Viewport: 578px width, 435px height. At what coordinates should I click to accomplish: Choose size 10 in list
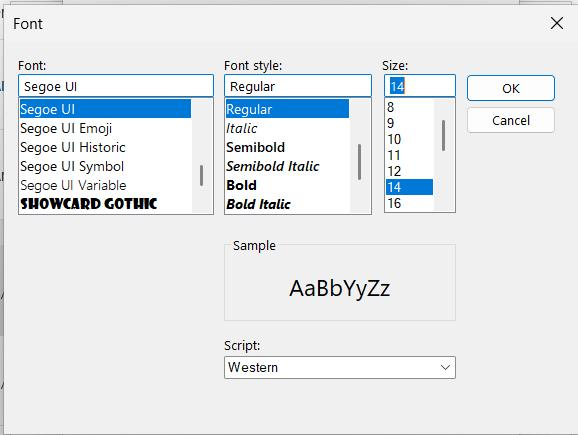pos(409,139)
